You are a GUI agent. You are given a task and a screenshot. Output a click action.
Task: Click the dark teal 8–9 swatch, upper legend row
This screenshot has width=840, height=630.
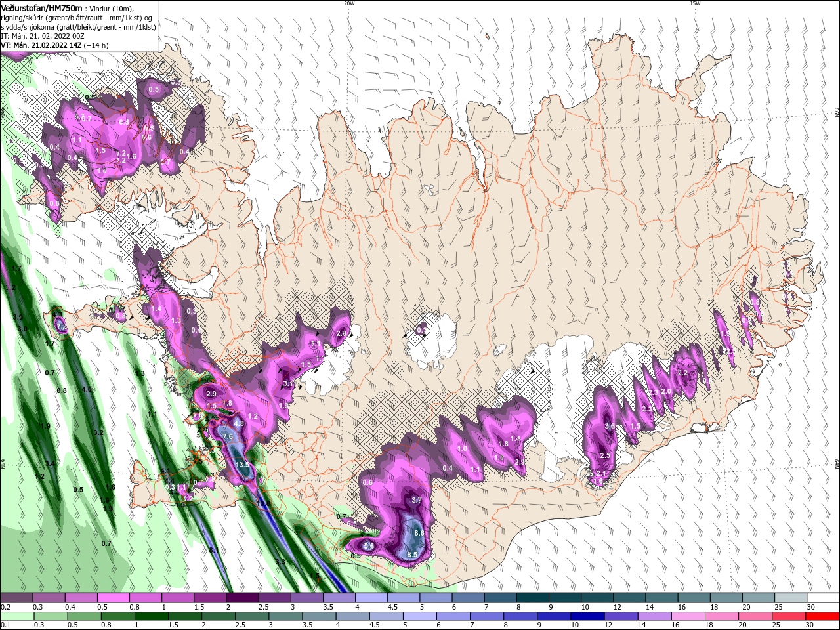[534, 598]
